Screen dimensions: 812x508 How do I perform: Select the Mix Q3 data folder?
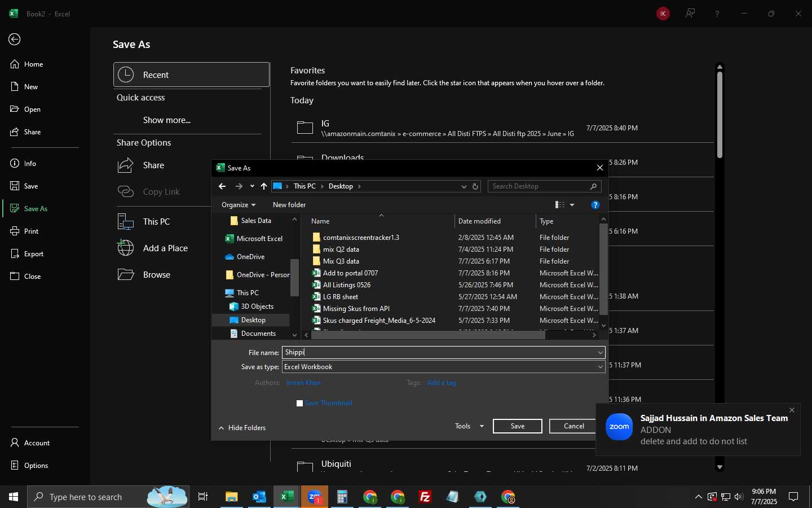tap(341, 261)
